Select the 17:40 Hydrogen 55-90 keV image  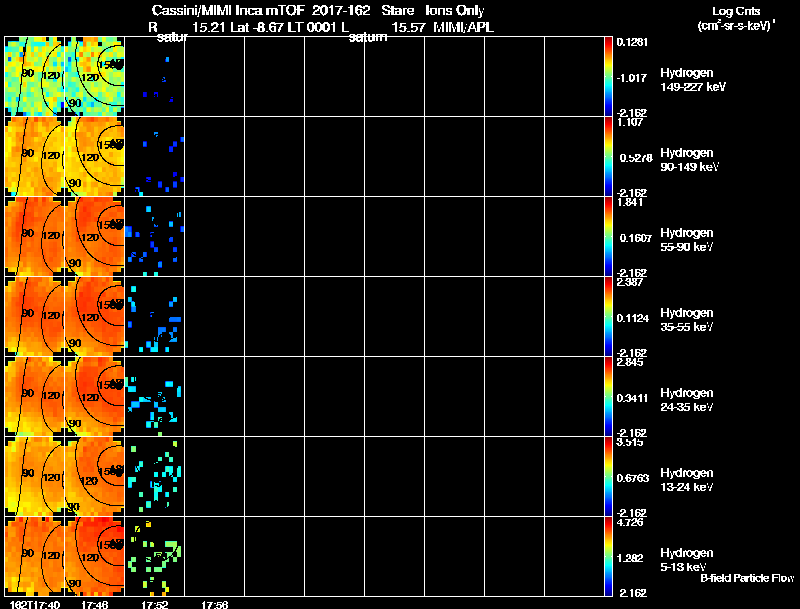[x=35, y=237]
